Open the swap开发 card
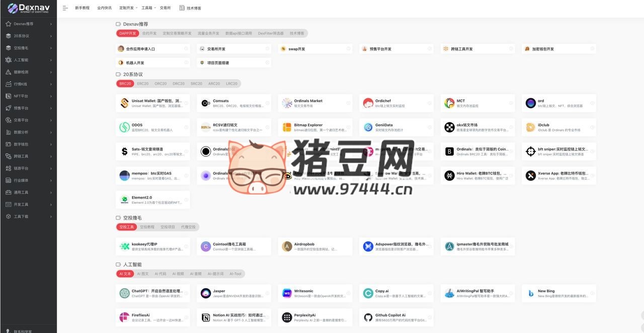Viewport: 644px width, 333px height. point(315,49)
